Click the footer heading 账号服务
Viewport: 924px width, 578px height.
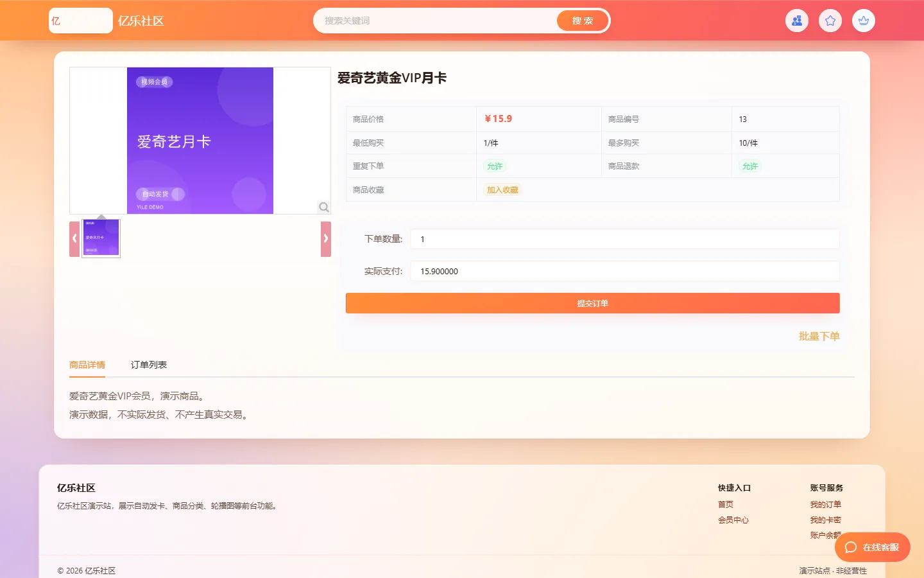pos(827,488)
